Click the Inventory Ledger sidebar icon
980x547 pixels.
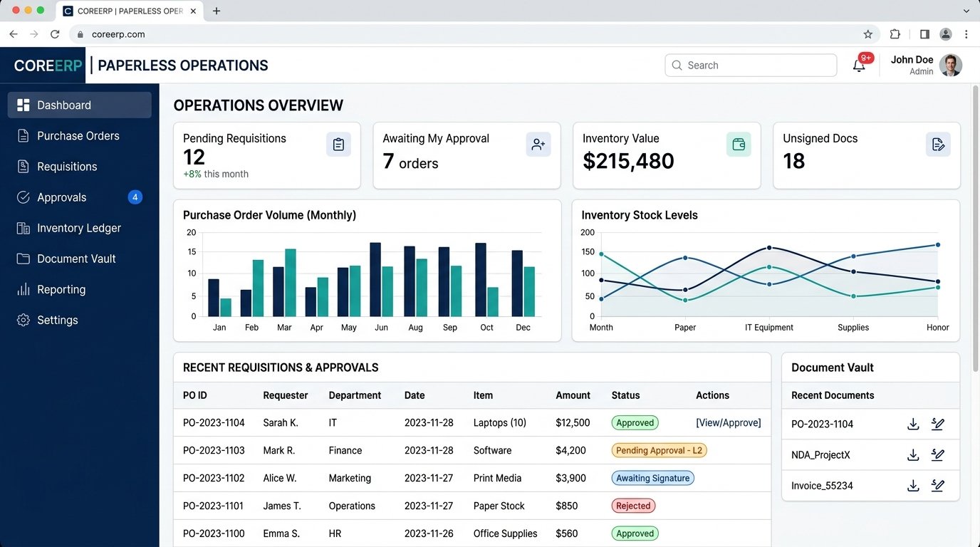24,228
